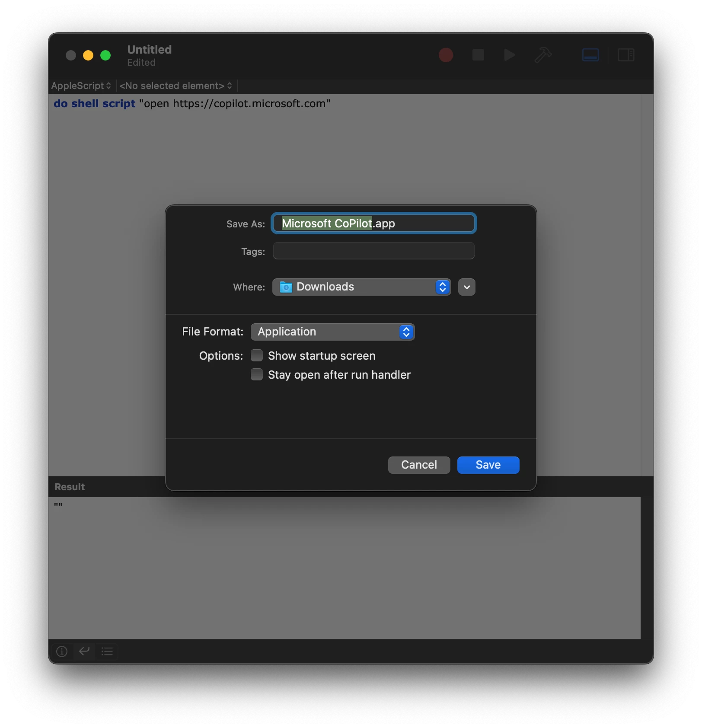702x728 pixels.
Task: Click the Stop button in the toolbar
Action: point(478,55)
